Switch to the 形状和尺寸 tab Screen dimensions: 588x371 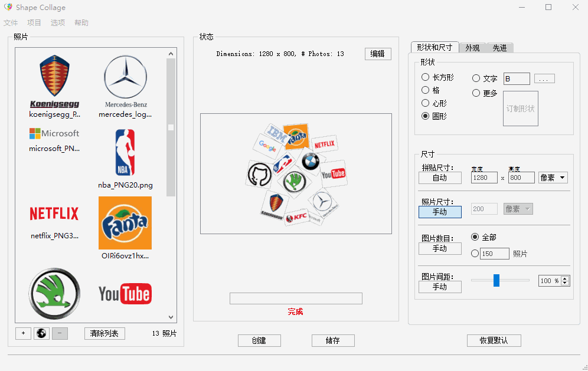coord(435,47)
